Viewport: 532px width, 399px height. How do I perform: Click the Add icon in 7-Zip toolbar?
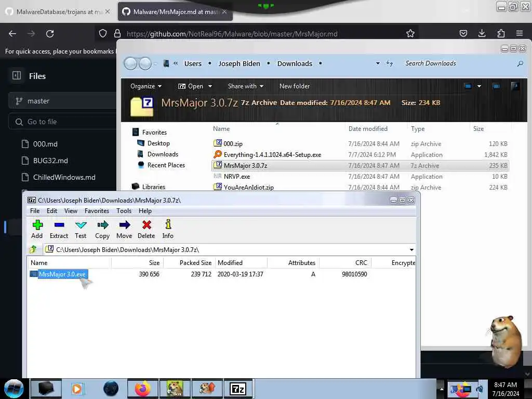37,225
